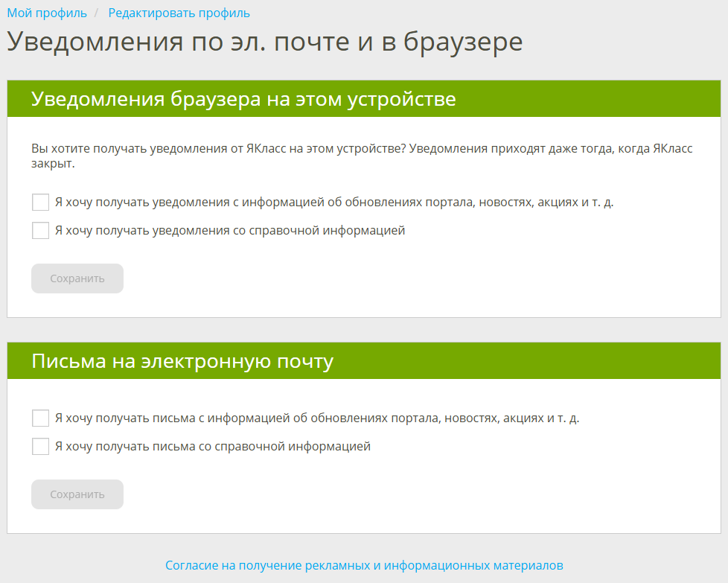The width and height of the screenshot is (728, 583).
Task: Check email letters со справочной информацией
Action: pyautogui.click(x=40, y=447)
